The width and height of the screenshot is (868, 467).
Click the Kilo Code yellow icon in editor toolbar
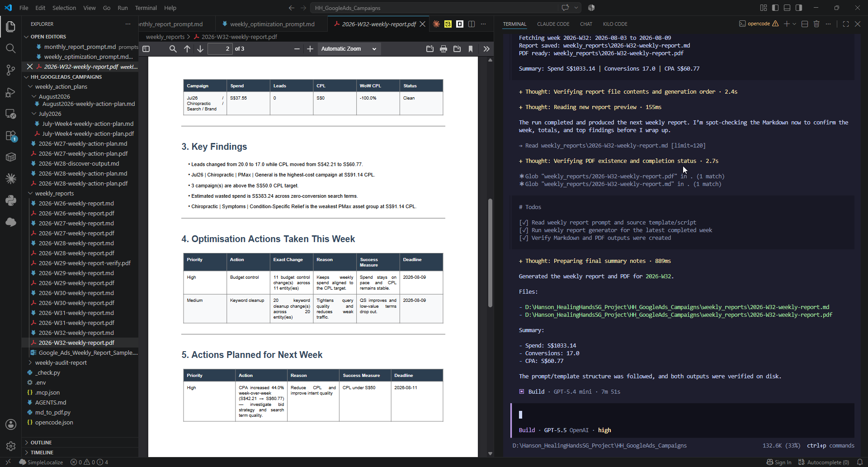tap(448, 24)
